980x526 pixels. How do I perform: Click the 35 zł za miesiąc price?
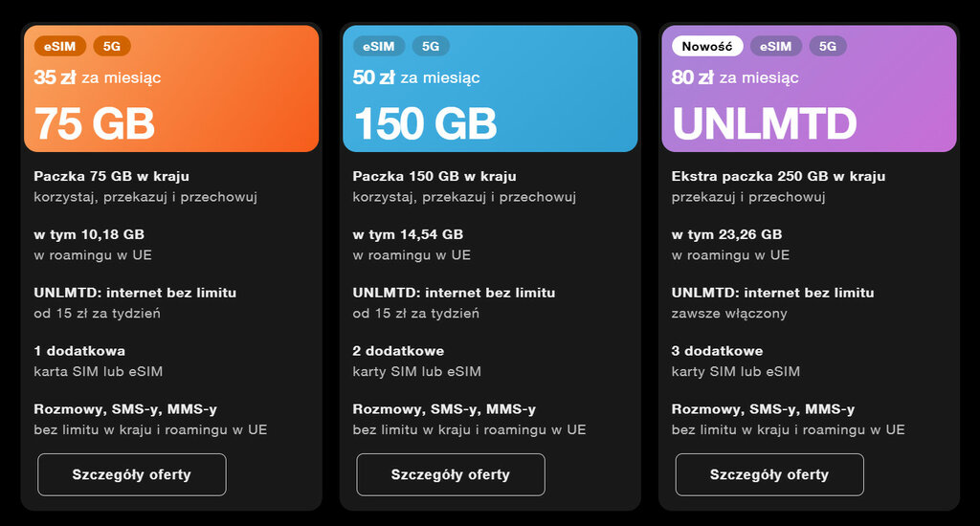[x=97, y=77]
